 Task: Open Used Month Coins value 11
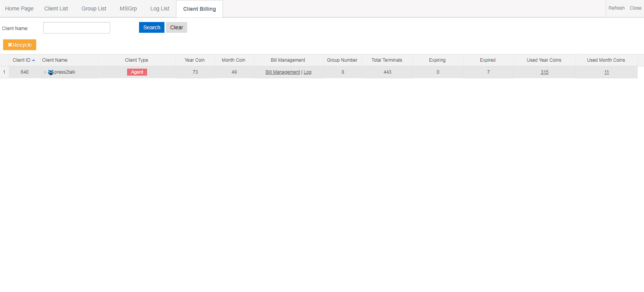click(x=607, y=72)
